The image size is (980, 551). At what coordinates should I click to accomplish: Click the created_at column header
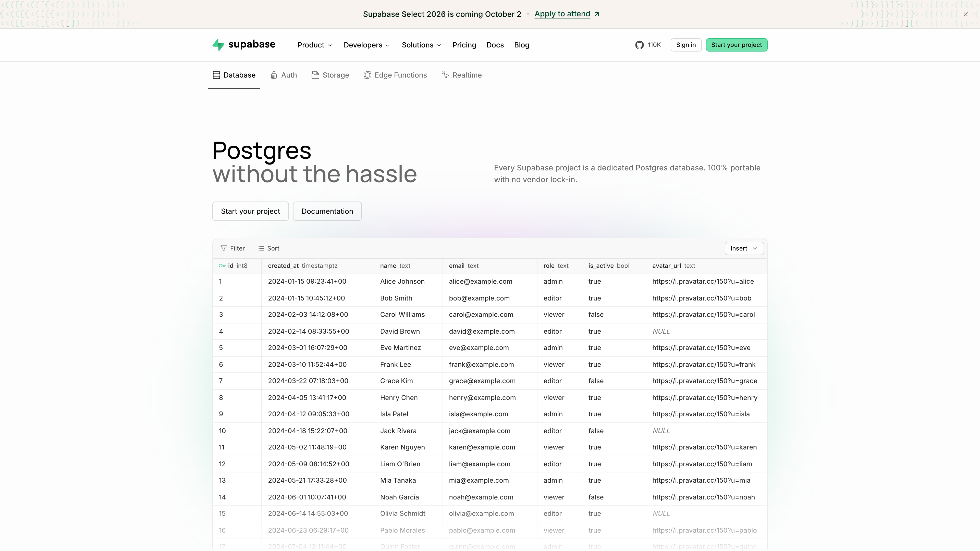coord(318,266)
